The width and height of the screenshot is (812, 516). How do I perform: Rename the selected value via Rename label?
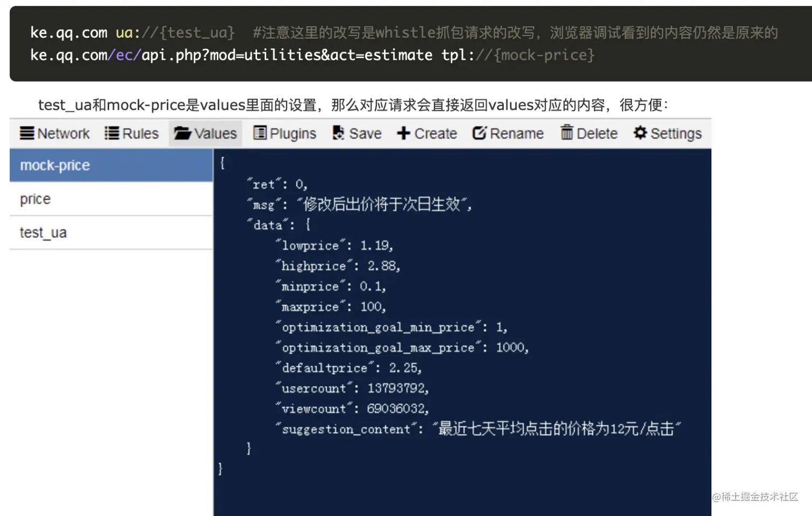tap(517, 133)
